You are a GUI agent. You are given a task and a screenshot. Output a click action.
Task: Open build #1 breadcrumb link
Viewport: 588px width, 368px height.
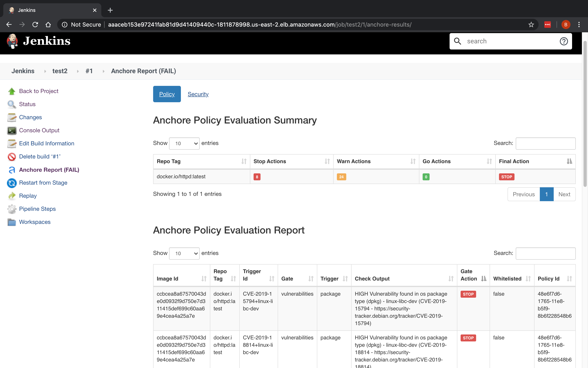coord(89,71)
